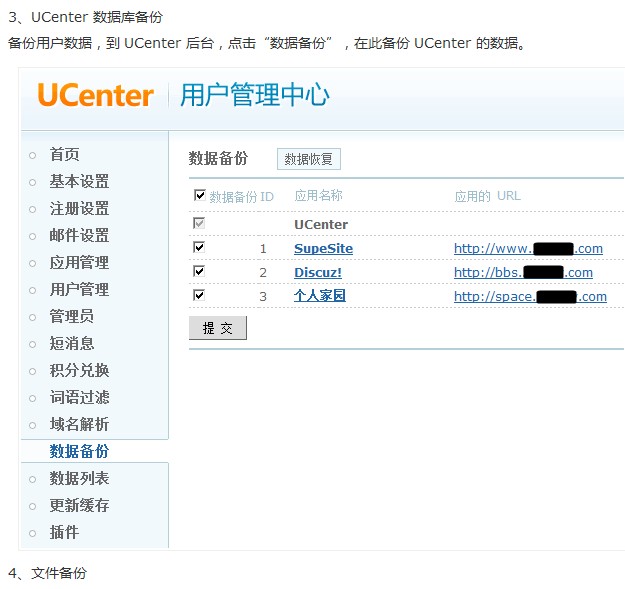The image size is (625, 589).
Task: Open 用户管理 sidebar item
Action: [79, 290]
